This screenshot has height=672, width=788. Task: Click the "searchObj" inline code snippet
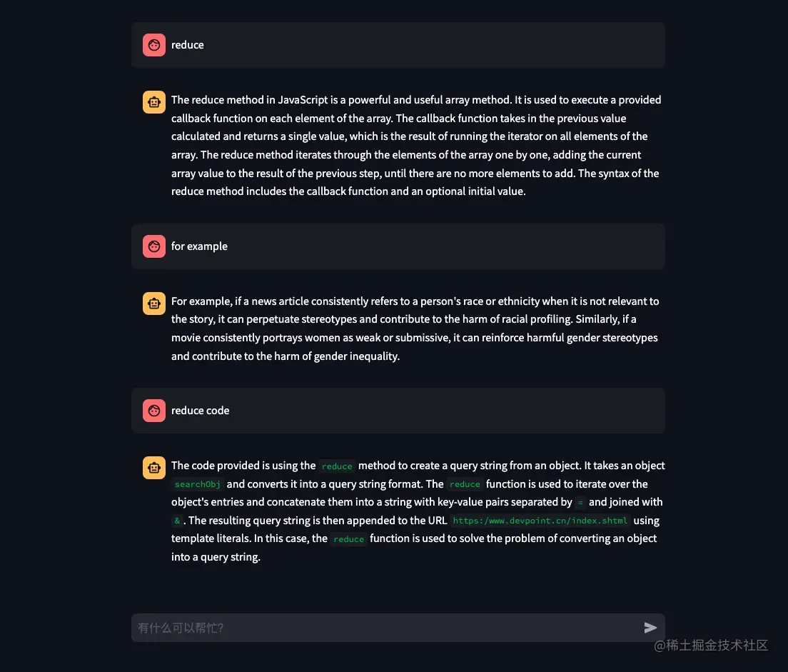197,484
